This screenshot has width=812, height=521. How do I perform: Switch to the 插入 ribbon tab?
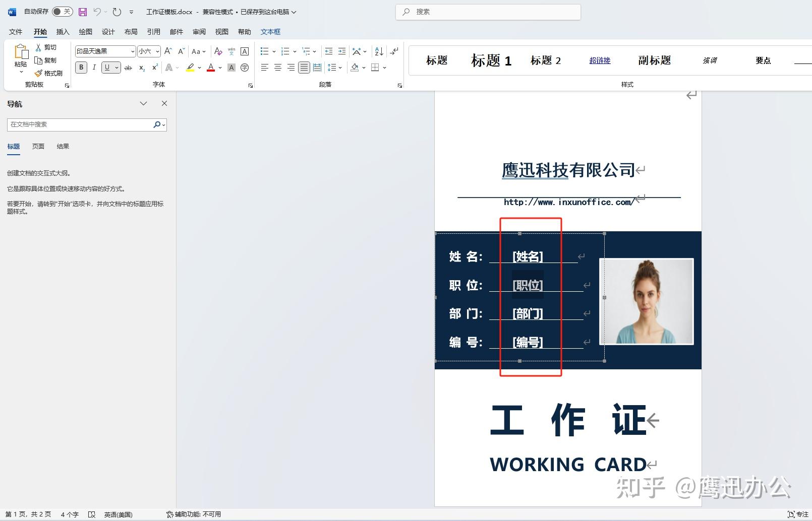coord(62,31)
